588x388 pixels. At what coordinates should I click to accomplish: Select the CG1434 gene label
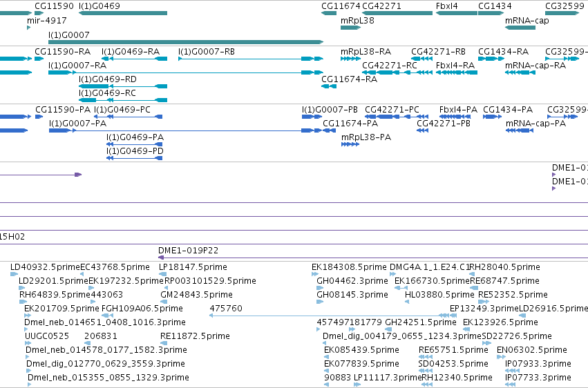(x=495, y=6)
